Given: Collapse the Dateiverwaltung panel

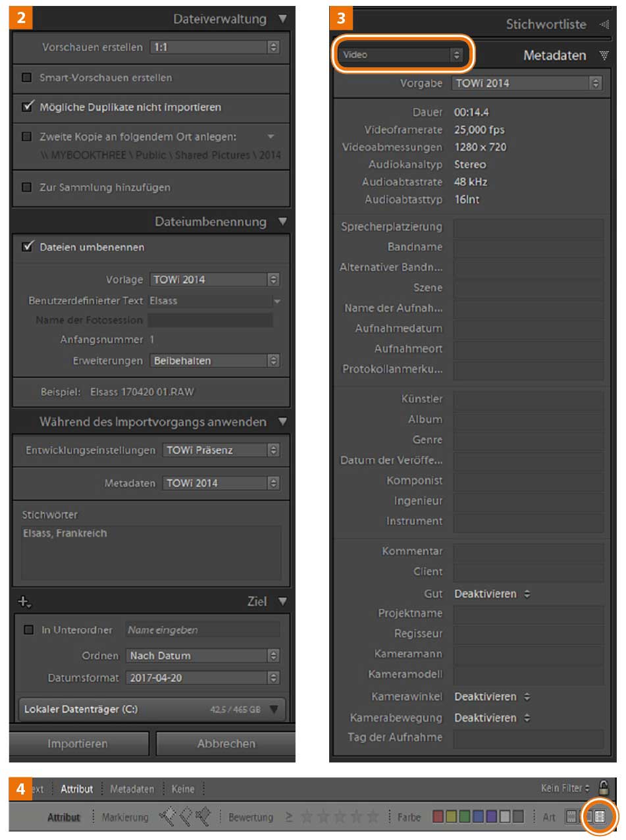Looking at the screenshot, I should 282,19.
